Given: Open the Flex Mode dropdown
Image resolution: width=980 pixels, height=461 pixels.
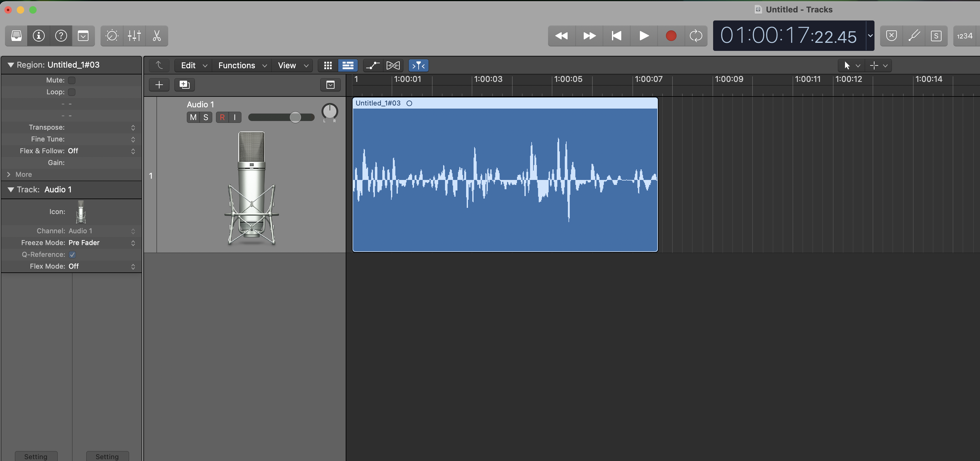Looking at the screenshot, I should 133,266.
